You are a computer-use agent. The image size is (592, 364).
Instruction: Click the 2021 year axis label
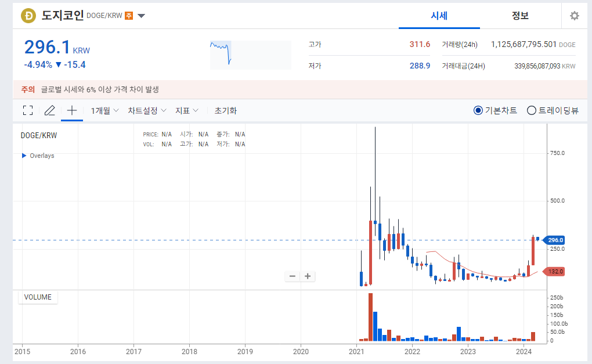tap(356, 352)
